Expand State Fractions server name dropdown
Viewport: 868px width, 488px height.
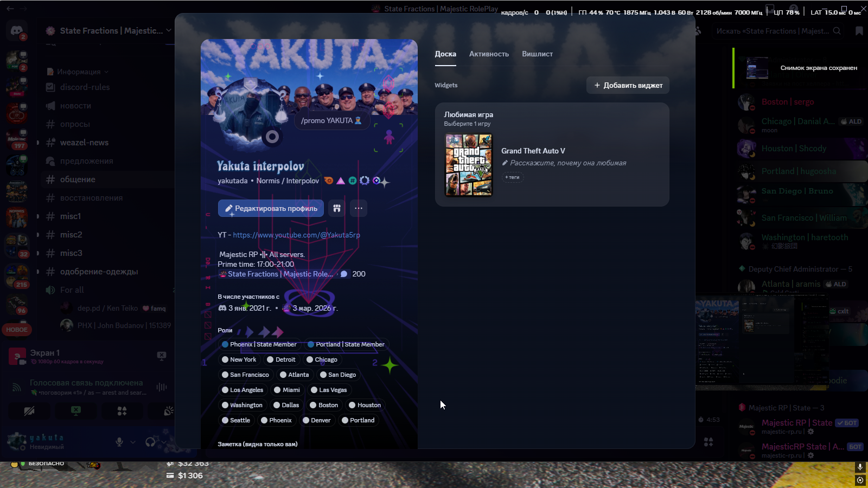[x=169, y=30]
